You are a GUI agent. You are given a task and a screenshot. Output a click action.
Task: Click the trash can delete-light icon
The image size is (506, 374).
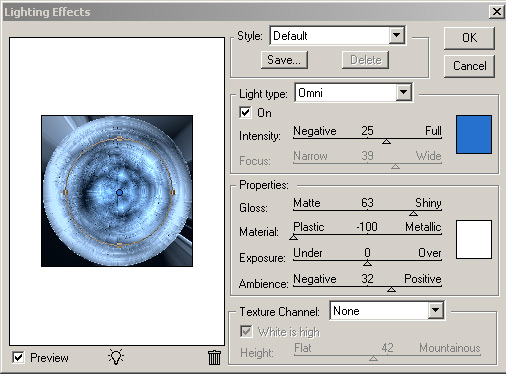[214, 357]
